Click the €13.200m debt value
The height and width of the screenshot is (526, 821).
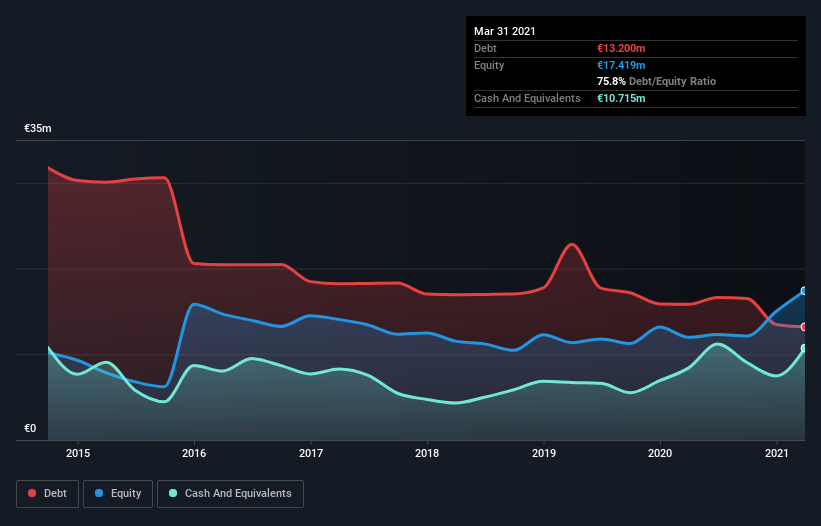tap(621, 48)
